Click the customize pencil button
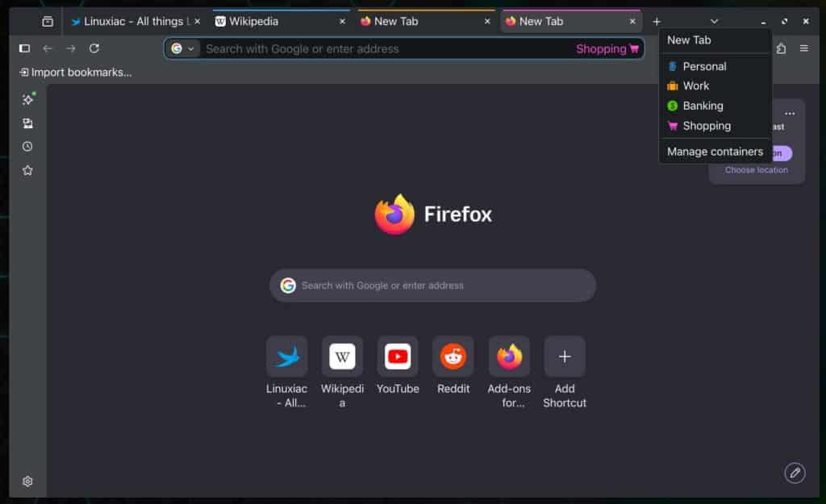826x504 pixels. pyautogui.click(x=795, y=473)
